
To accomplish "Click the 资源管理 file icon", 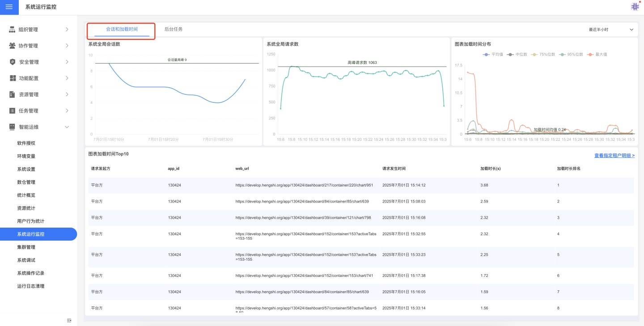I will [x=12, y=94].
